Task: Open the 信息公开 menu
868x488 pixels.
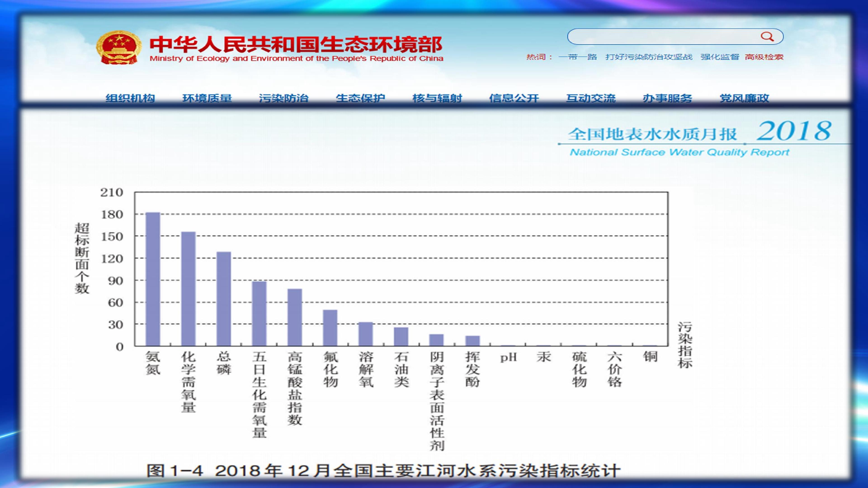Action: coord(514,98)
